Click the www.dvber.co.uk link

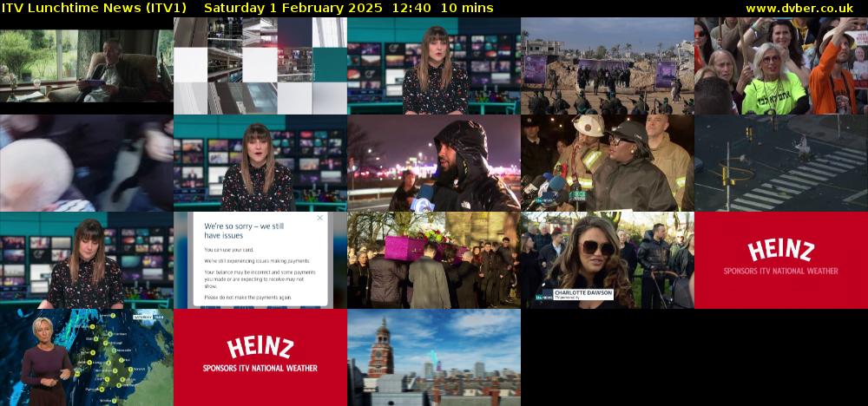(x=799, y=9)
